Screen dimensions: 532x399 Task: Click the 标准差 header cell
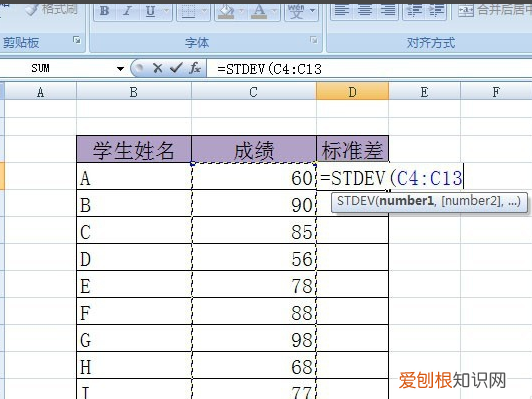[x=352, y=149]
